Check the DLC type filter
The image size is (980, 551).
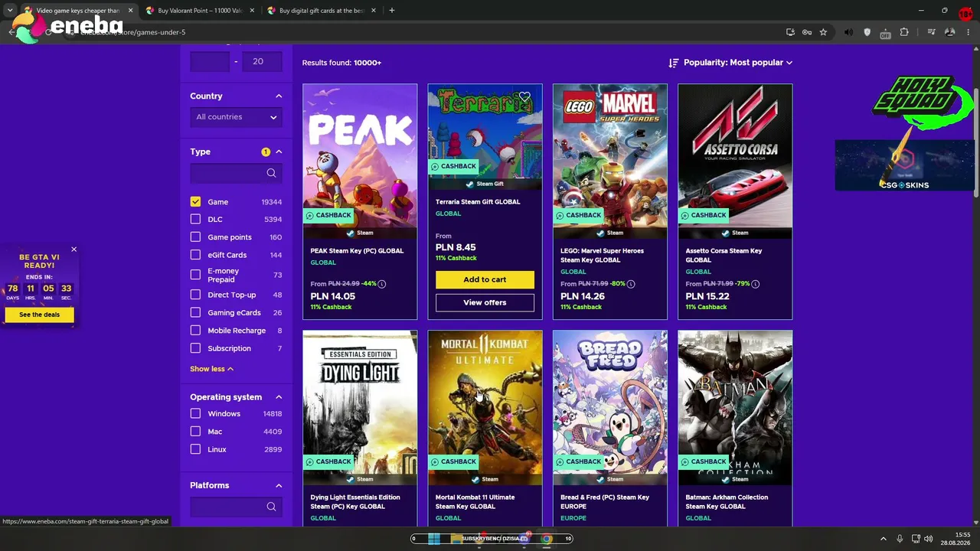tap(195, 220)
